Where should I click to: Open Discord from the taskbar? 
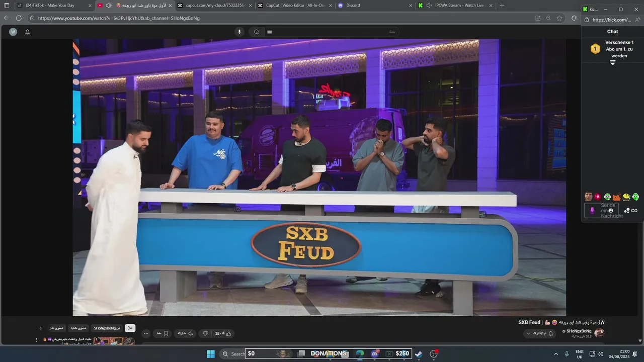(x=374, y=354)
